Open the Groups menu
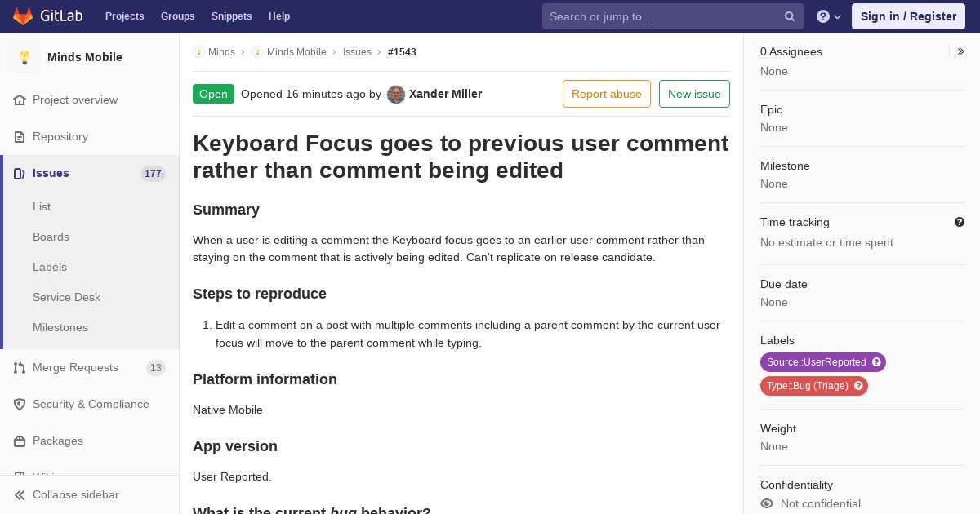The image size is (980, 514). 177,16
